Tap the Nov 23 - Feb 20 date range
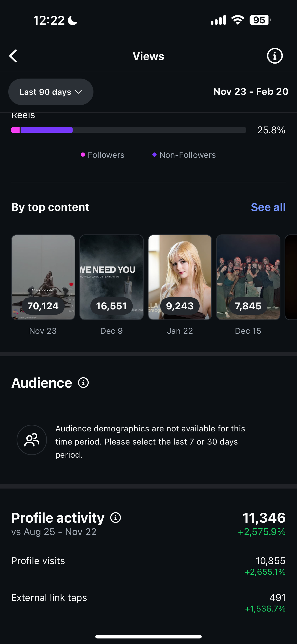297x644 pixels. (x=251, y=92)
